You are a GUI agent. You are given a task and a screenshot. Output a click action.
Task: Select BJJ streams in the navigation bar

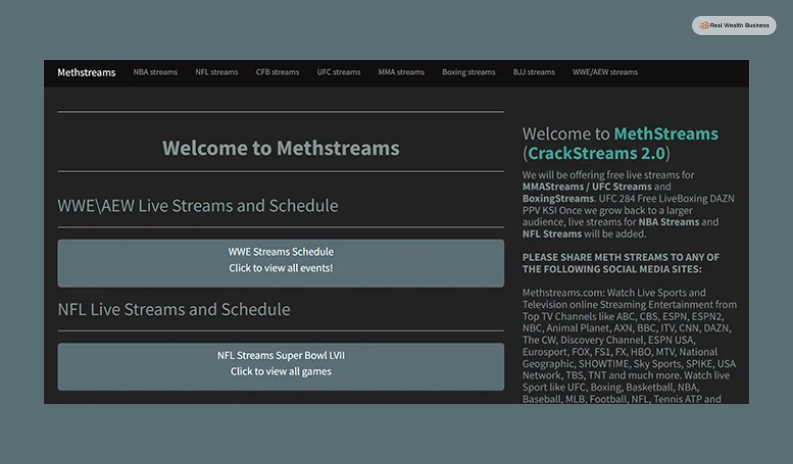click(x=534, y=72)
